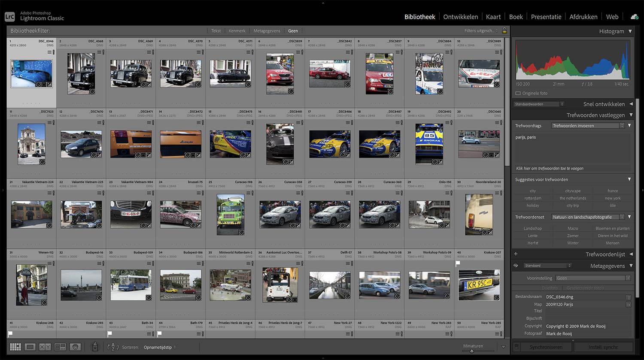
Task: Switch to Grid view with the grid icon
Action: (x=15, y=347)
